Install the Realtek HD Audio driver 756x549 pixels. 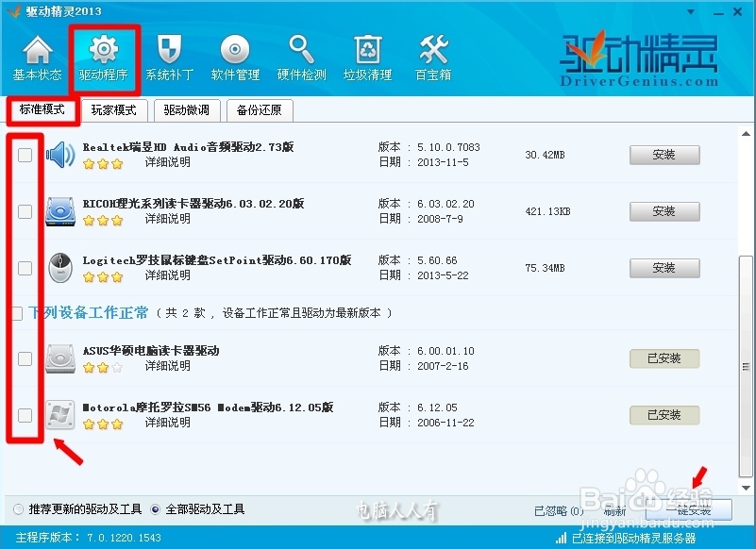tap(664, 155)
